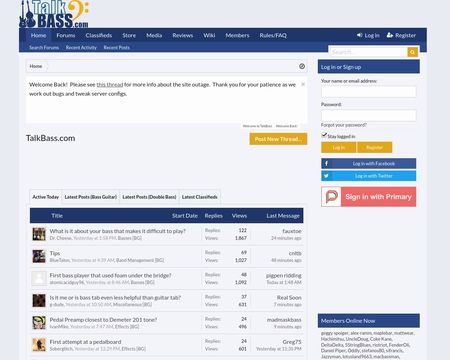Click Post New Thread button

tap(278, 139)
